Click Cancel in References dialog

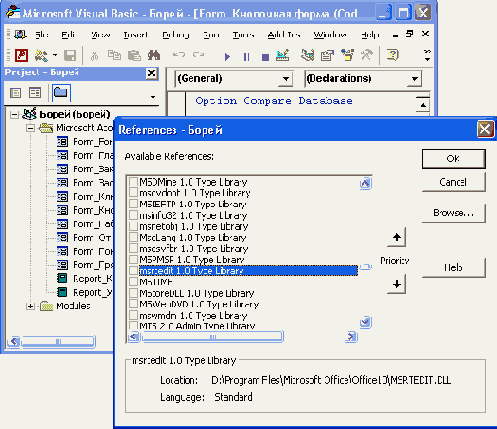453,182
